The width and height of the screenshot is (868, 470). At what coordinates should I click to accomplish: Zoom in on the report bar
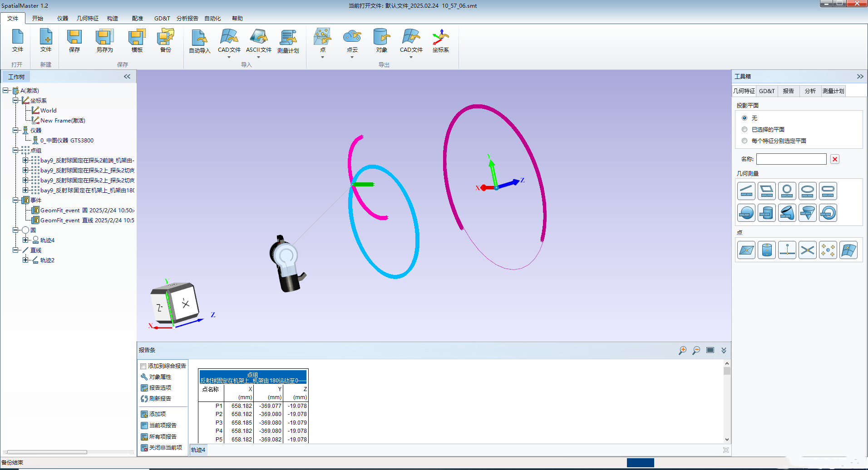[682, 350]
